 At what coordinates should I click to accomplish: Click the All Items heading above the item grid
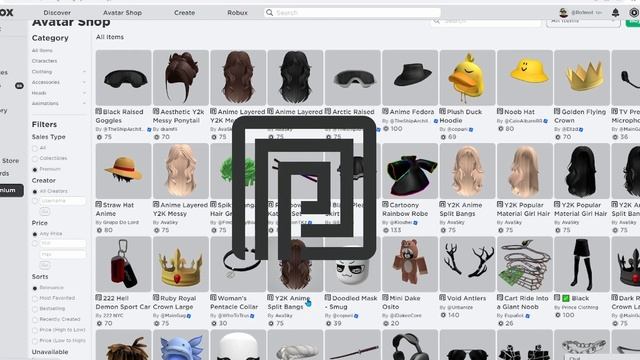click(x=110, y=37)
